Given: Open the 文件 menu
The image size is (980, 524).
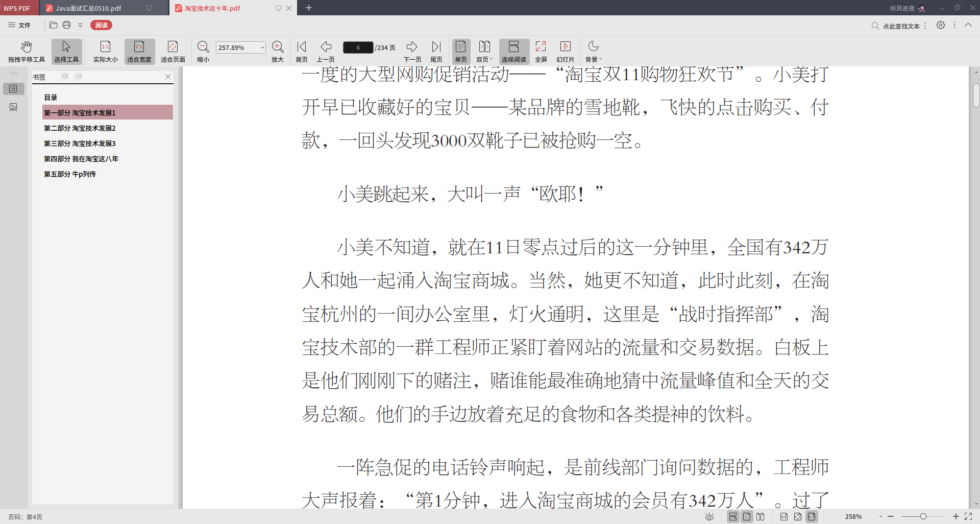Looking at the screenshot, I should 19,25.
